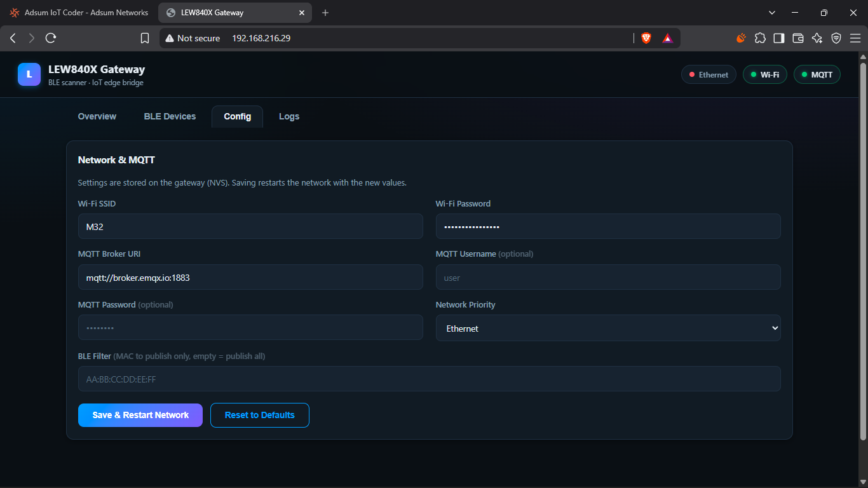This screenshot has height=488, width=868.
Task: Click the Not secure warning icon
Action: point(170,38)
